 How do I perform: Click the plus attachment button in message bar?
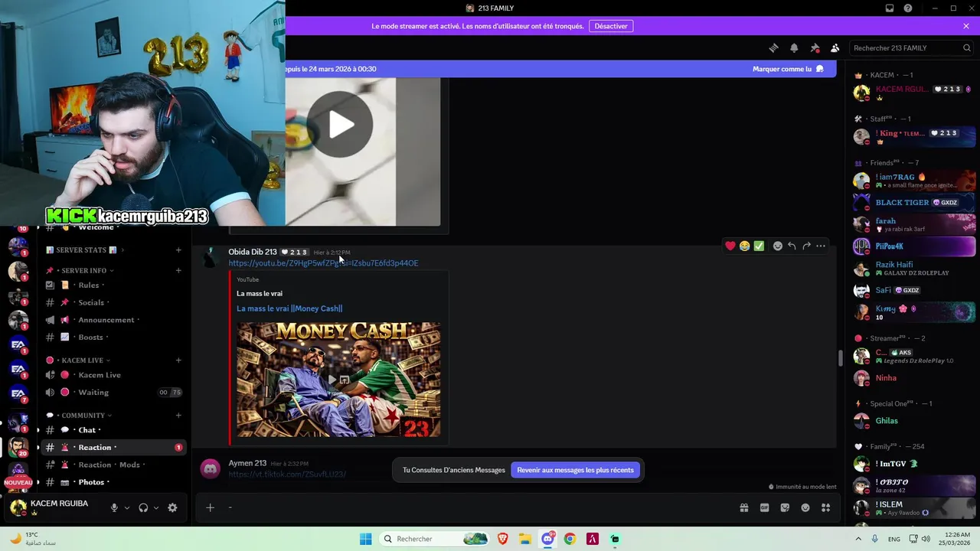point(210,507)
